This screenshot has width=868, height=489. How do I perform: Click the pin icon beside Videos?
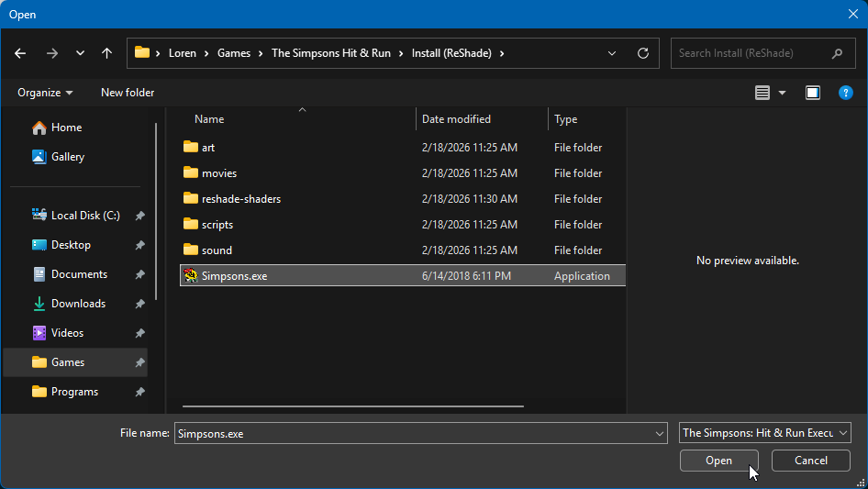[x=140, y=333]
